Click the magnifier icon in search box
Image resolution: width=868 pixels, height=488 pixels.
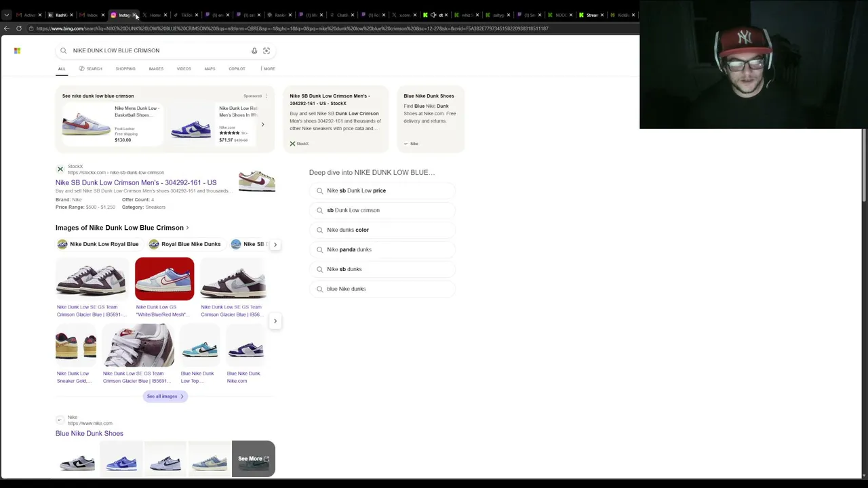[x=63, y=51]
